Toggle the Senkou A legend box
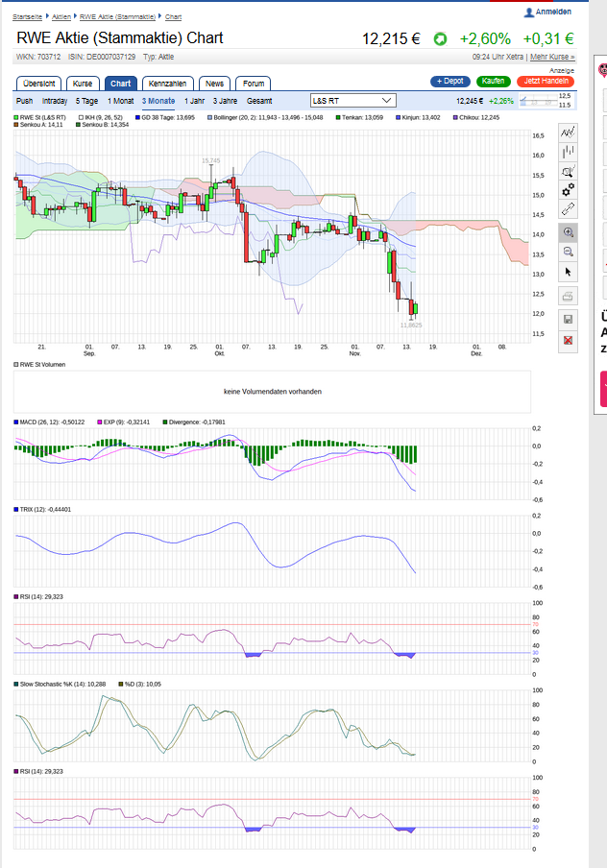The image size is (607, 868). pos(16,125)
